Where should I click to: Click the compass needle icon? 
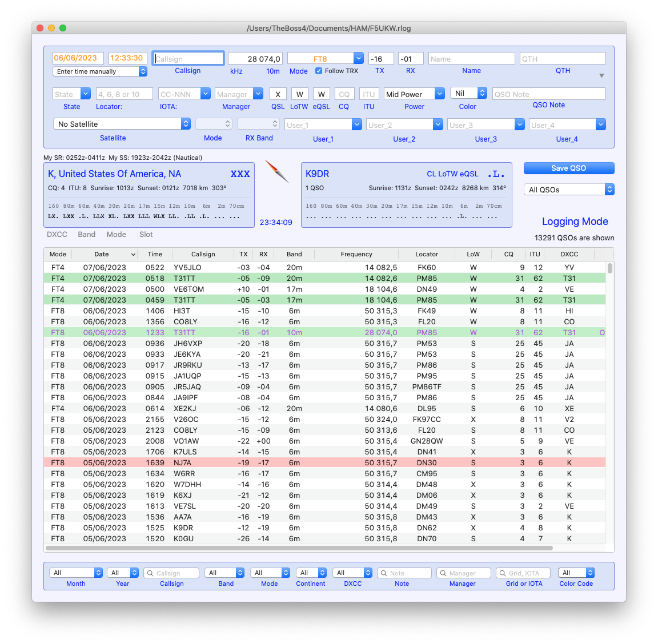(277, 171)
